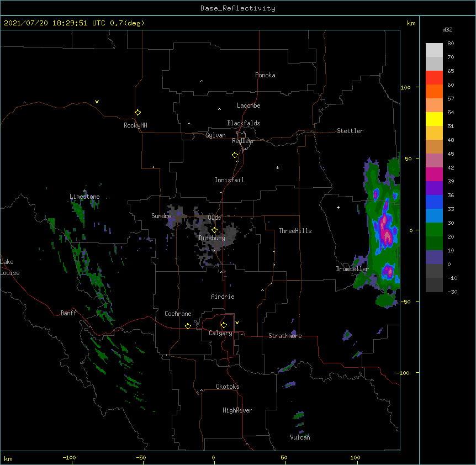The width and height of the screenshot is (476, 465).
Task: Click the yellow V marker northwest of RockyMH
Action: [x=97, y=102]
